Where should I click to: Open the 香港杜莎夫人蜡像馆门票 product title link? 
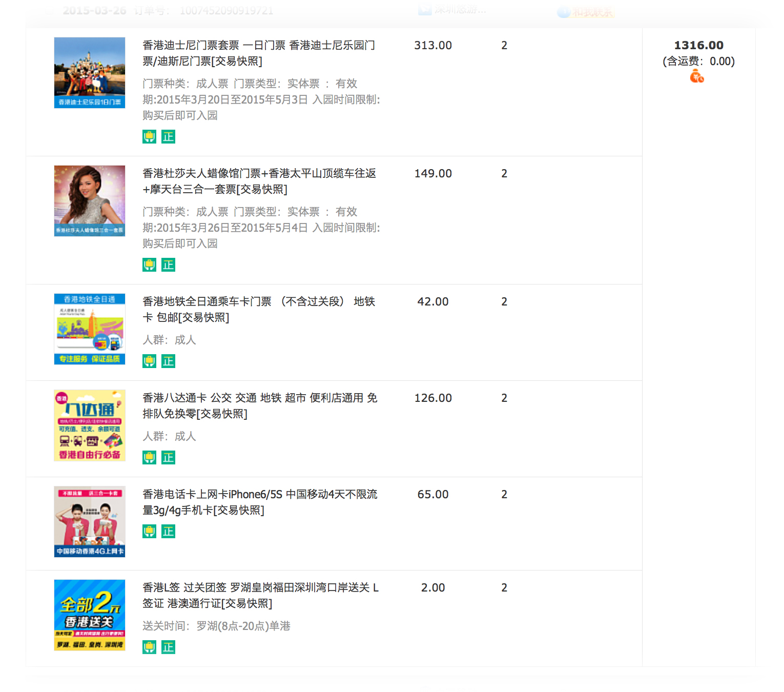(259, 181)
